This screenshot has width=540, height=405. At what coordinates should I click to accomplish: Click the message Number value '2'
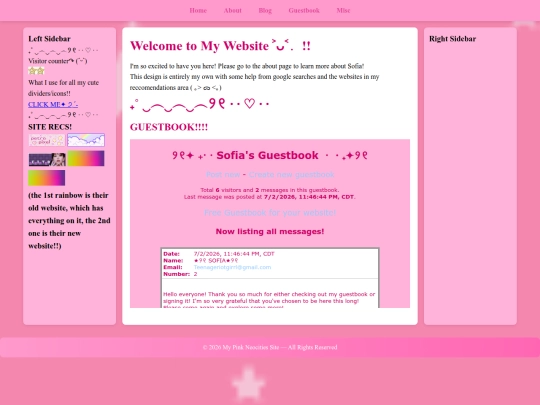coord(195,274)
